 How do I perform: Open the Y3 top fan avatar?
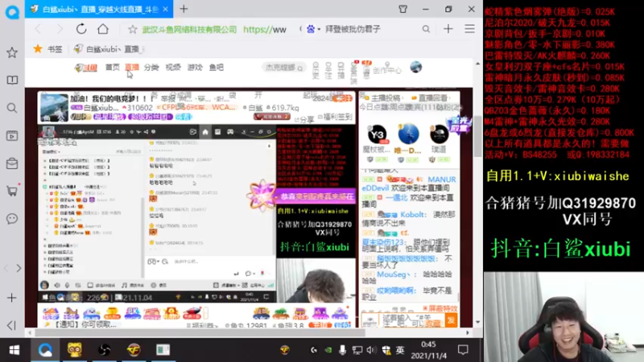tap(377, 134)
